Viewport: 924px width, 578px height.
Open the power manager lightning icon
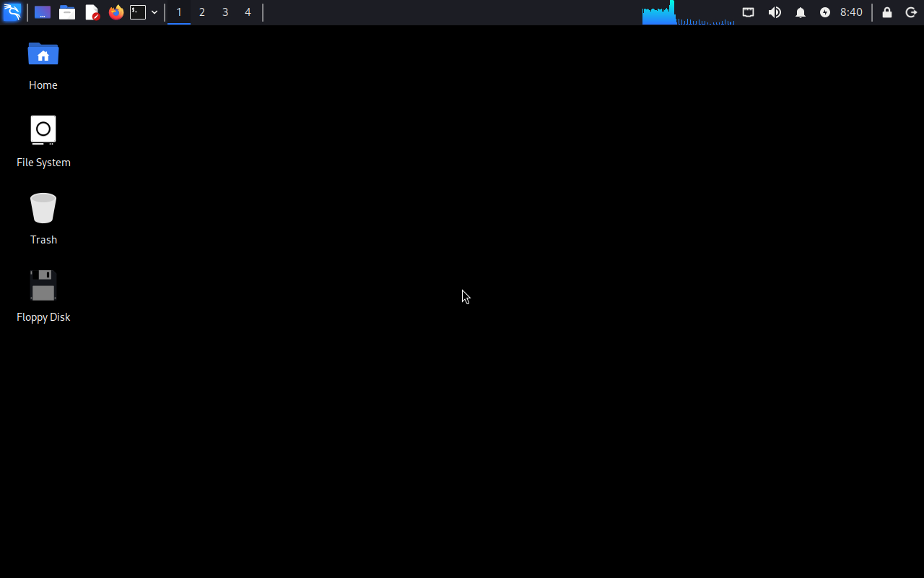click(x=825, y=12)
